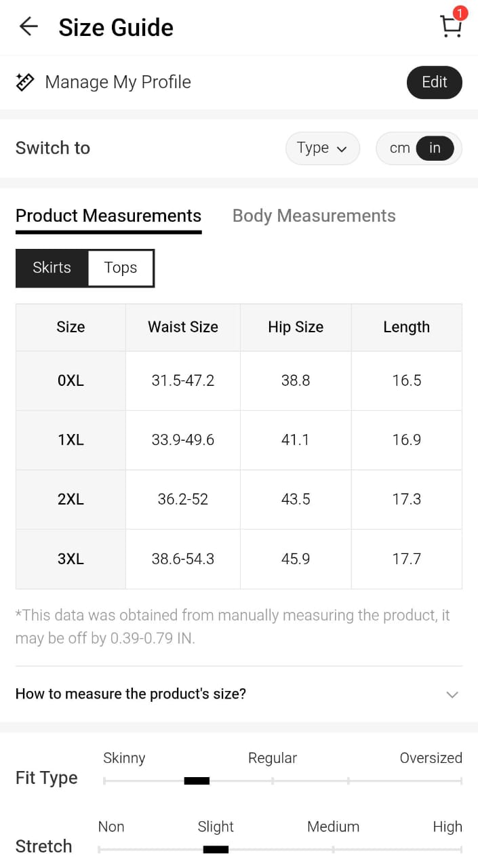Click the Fit Type slider marker
Image resolution: width=478 pixels, height=868 pixels.
197,781
